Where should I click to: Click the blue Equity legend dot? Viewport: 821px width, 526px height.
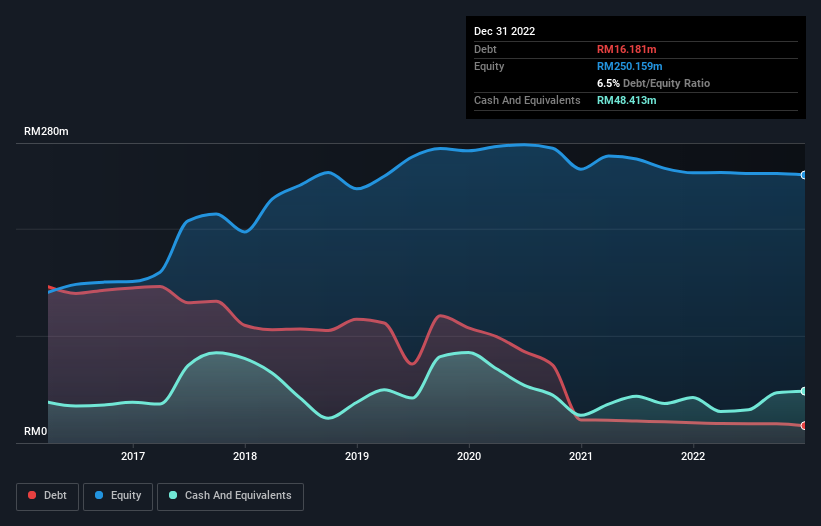coord(99,495)
